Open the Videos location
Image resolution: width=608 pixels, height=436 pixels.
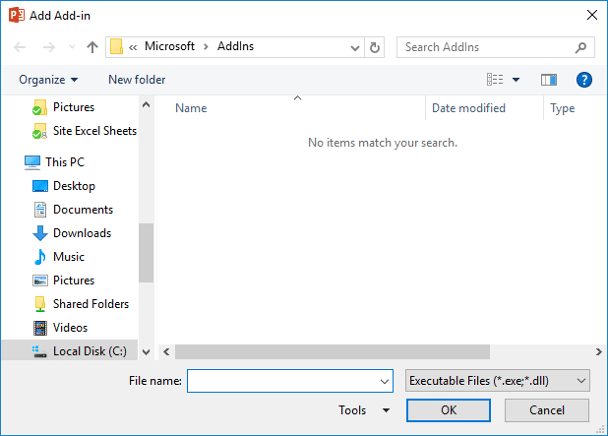click(70, 328)
